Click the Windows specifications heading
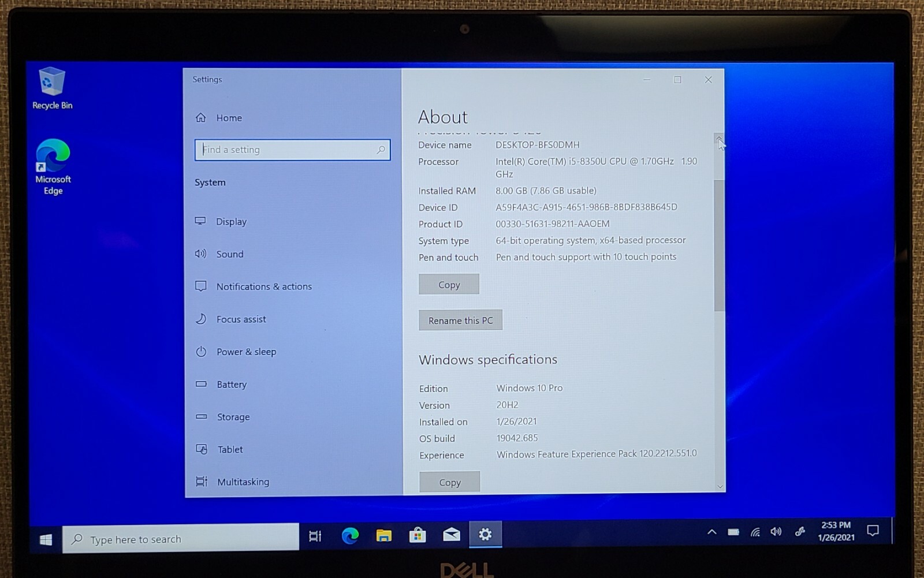 click(x=488, y=359)
